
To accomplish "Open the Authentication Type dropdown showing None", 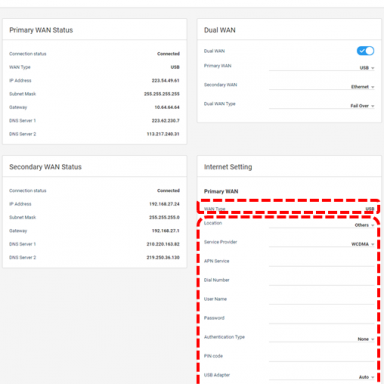I will pos(322,339).
